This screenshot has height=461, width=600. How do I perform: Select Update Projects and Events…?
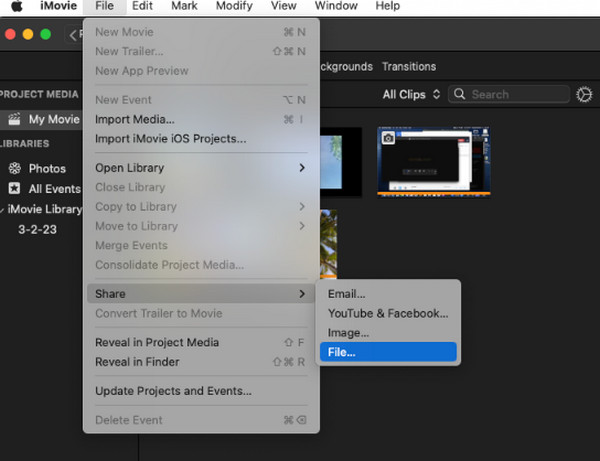(201, 391)
